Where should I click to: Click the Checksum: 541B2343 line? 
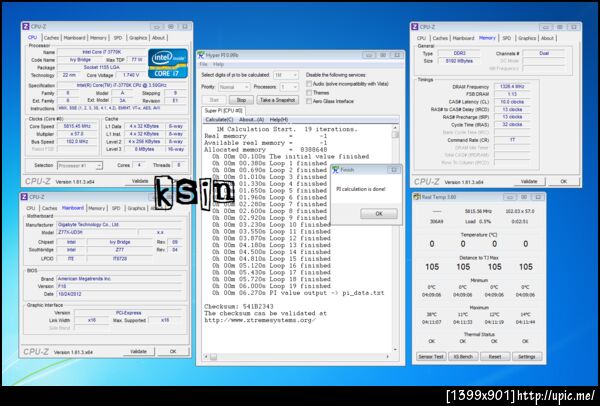(x=239, y=307)
